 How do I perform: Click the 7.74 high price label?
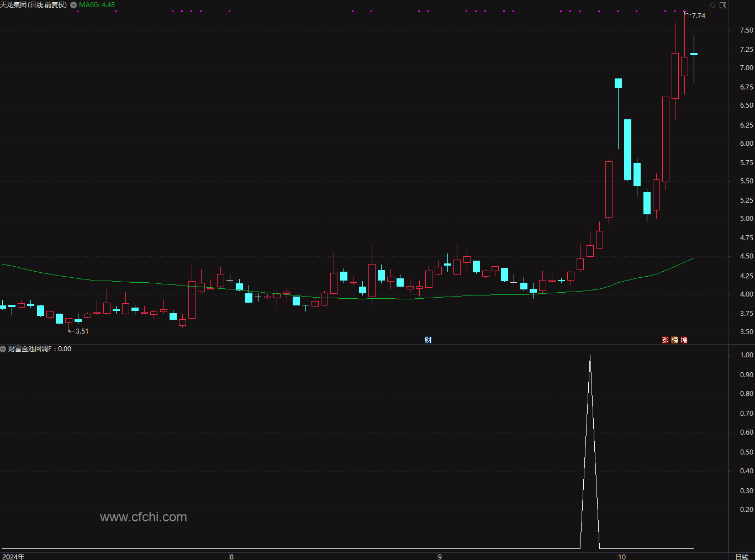[x=699, y=16]
